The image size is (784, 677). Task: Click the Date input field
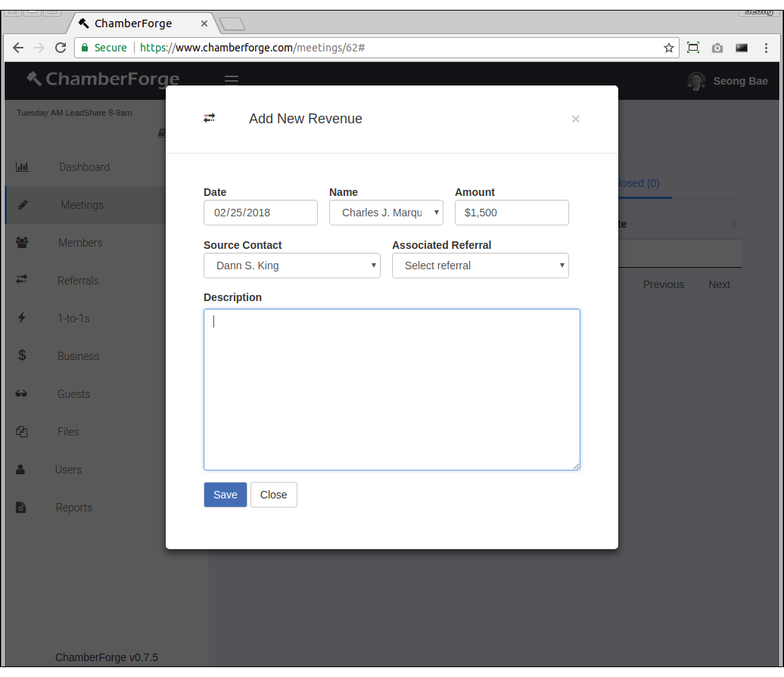[x=260, y=213]
